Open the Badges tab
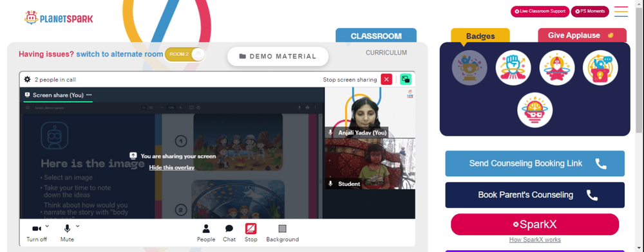The image size is (644, 252). [480, 35]
